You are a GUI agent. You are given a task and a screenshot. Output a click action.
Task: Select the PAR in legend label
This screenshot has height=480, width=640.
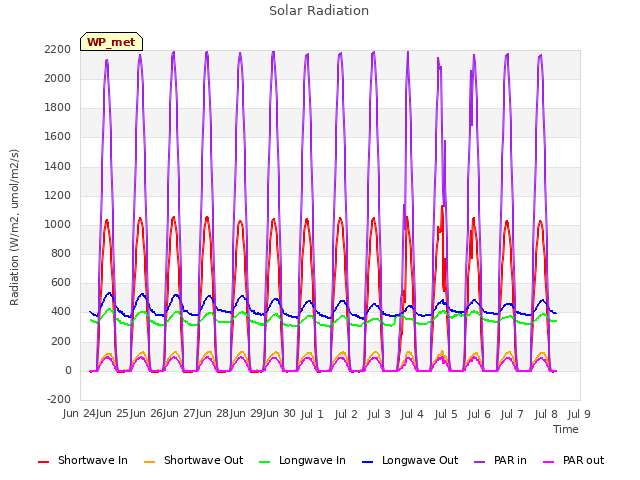(510, 460)
